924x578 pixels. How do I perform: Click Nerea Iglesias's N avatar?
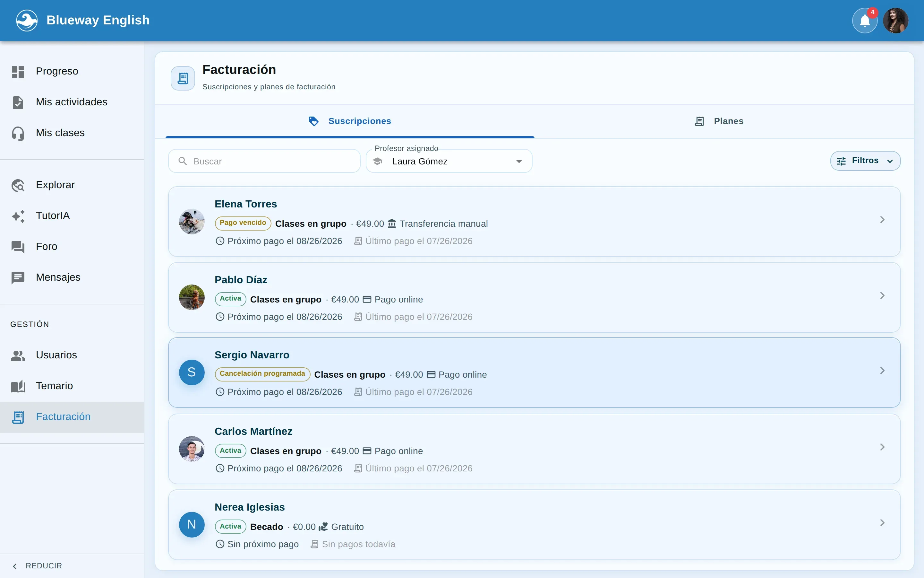[192, 524]
